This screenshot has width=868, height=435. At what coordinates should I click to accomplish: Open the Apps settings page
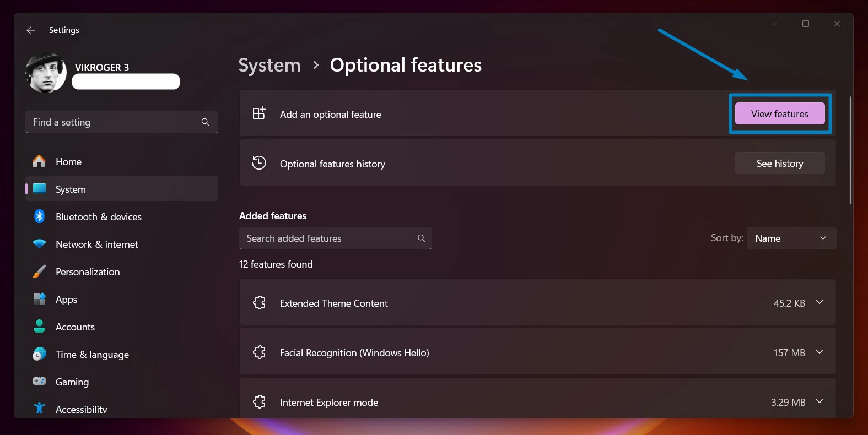[x=121, y=299]
